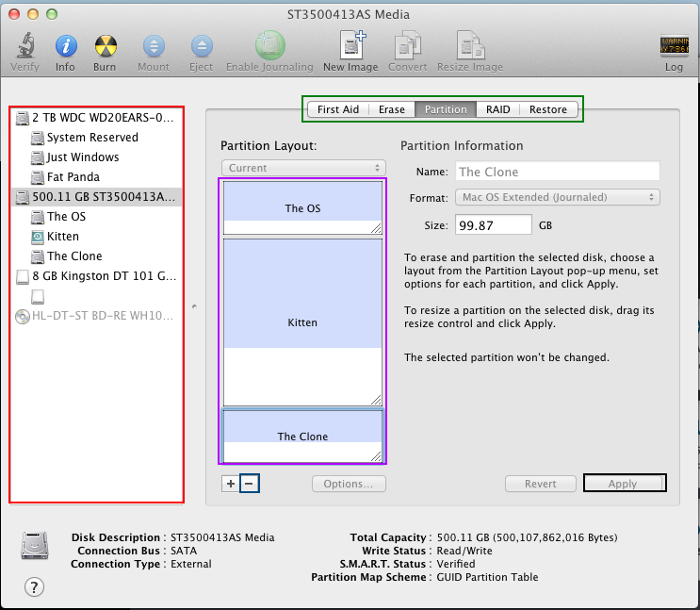Click the partition Name field
Viewport: 700px width, 610px height.
click(557, 172)
